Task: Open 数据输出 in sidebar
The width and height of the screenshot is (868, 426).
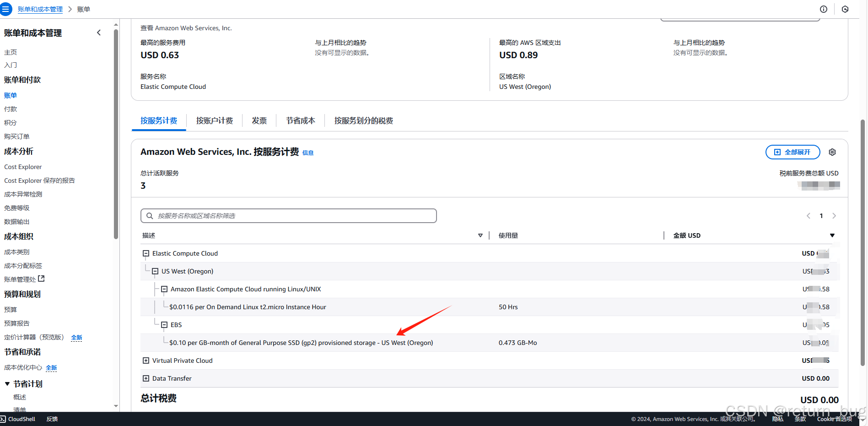Action: tap(17, 222)
